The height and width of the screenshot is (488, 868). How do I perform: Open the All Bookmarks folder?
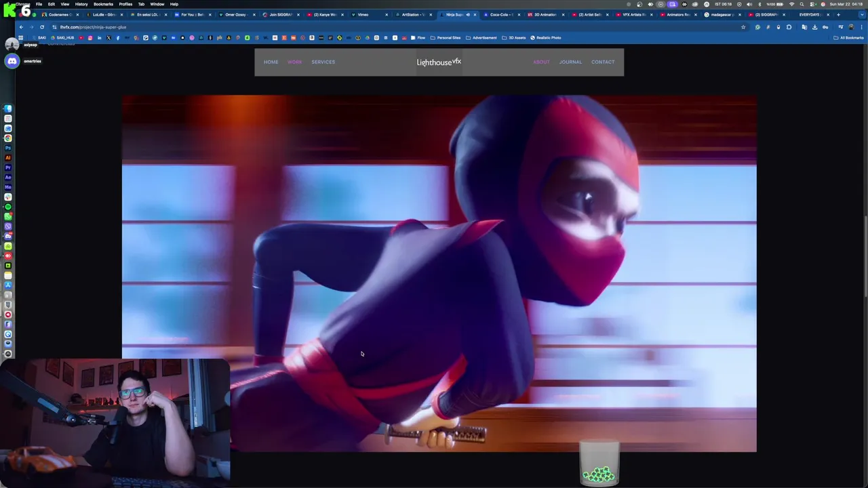848,38
